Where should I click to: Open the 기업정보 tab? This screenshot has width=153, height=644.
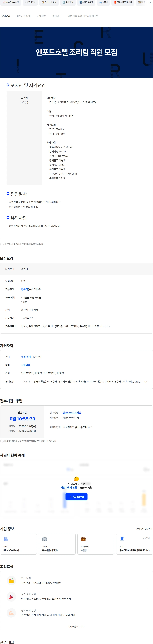click(41, 16)
